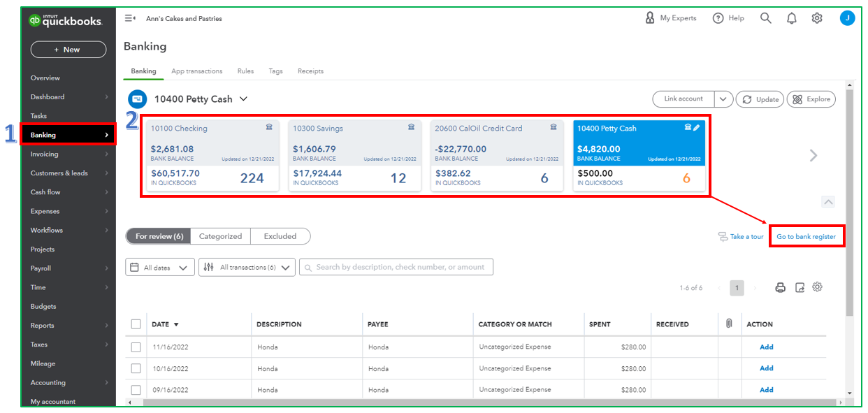The image size is (868, 413).
Task: Check the select-all checkbox in table header
Action: [136, 324]
